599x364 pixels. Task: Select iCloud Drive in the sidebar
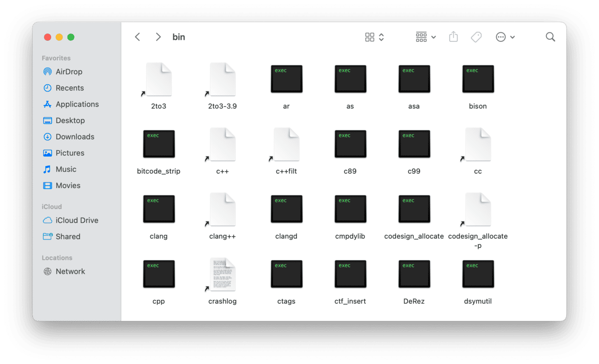tap(76, 220)
